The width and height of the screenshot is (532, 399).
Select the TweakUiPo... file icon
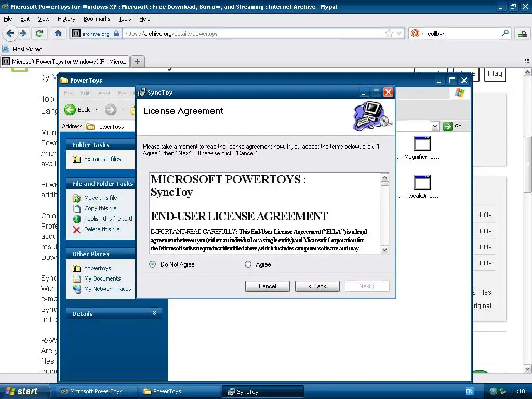pos(422,182)
